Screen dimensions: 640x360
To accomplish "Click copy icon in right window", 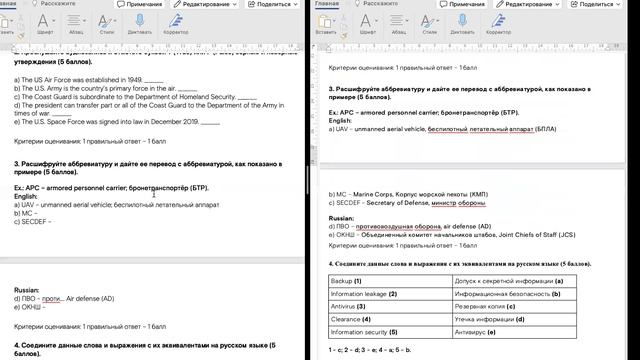I will pyautogui.click(x=344, y=26).
